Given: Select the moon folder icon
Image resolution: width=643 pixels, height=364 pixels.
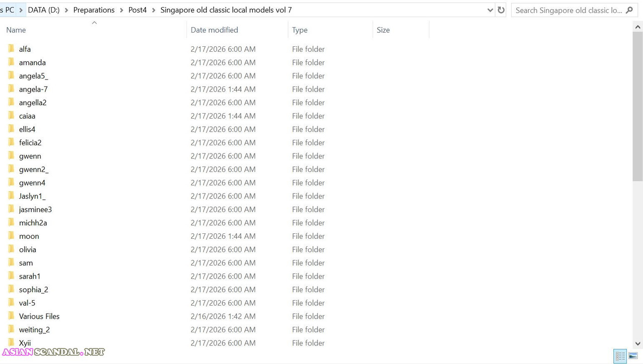Looking at the screenshot, I should click(11, 236).
